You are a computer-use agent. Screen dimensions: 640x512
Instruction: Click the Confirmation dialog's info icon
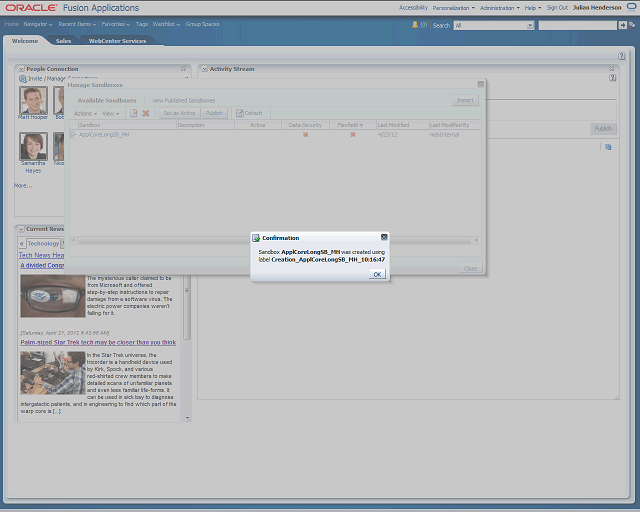coord(256,238)
